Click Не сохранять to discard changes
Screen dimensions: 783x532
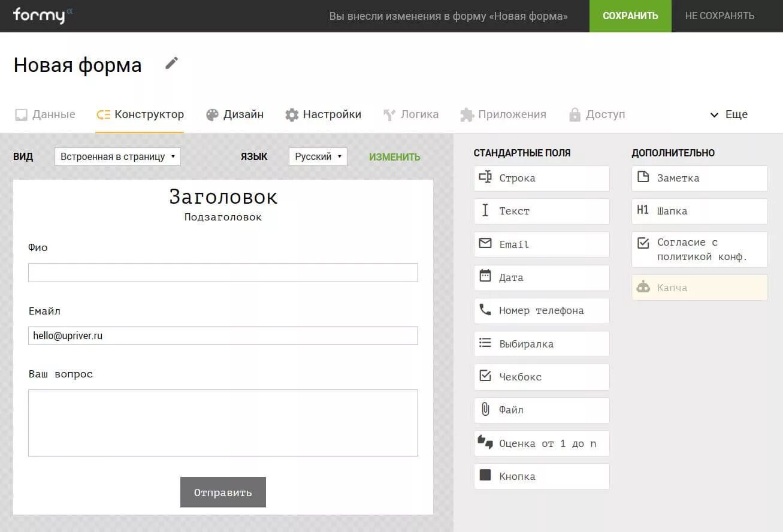[x=719, y=16]
